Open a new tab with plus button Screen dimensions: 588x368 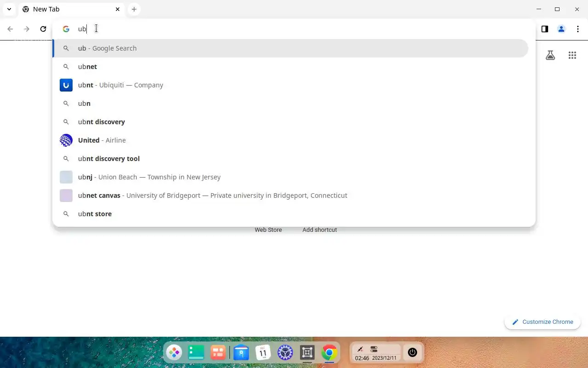pyautogui.click(x=134, y=9)
